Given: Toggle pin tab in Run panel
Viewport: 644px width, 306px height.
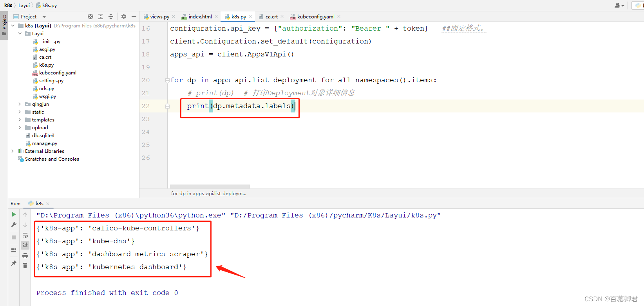Looking at the screenshot, I should (14, 263).
